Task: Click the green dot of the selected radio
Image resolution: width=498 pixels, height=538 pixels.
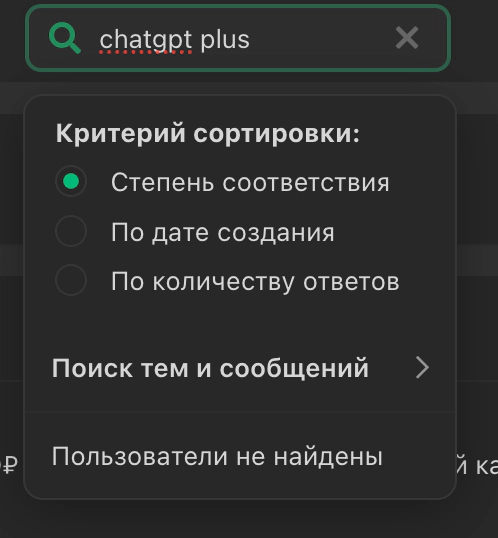Action: [x=71, y=181]
